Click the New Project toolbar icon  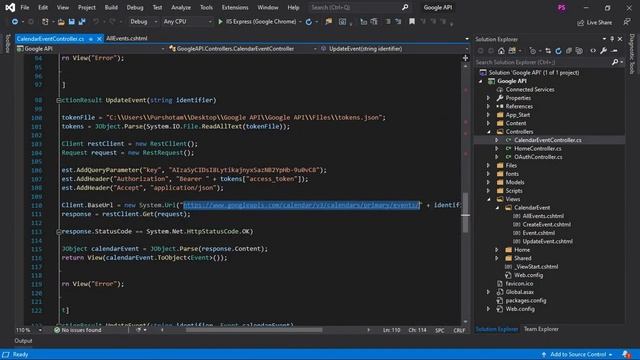click(x=45, y=22)
